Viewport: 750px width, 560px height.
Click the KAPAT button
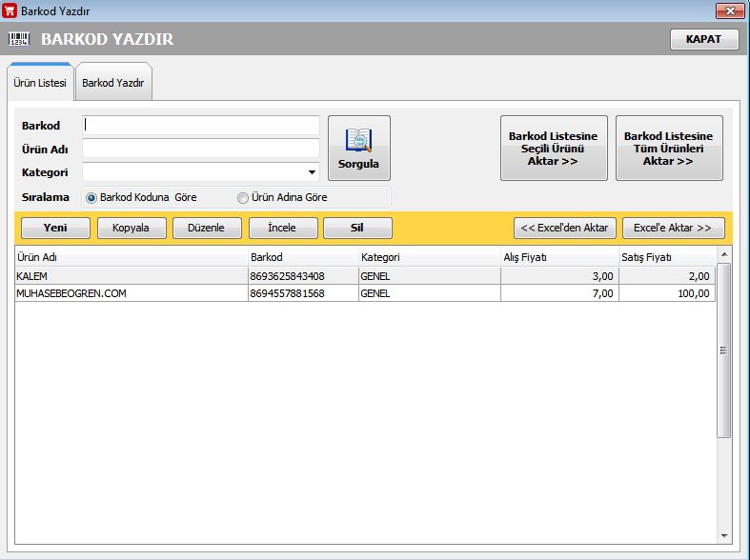704,39
